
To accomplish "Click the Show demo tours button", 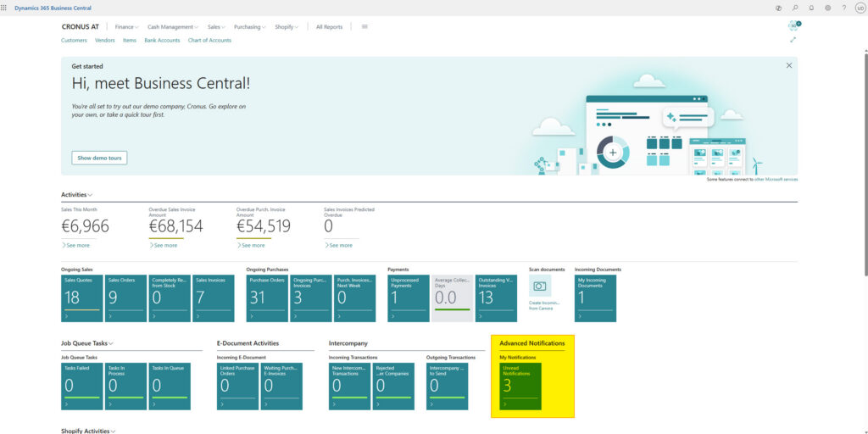I will click(99, 158).
